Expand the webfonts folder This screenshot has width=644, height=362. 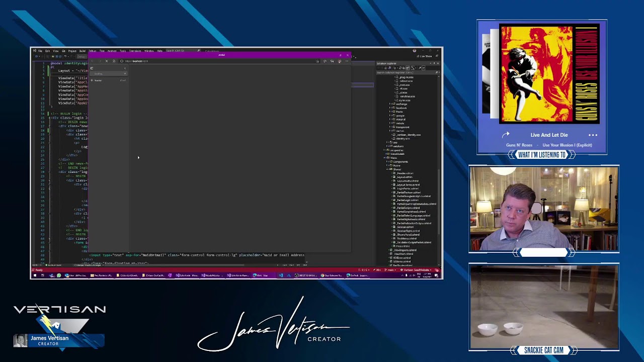[x=387, y=146]
